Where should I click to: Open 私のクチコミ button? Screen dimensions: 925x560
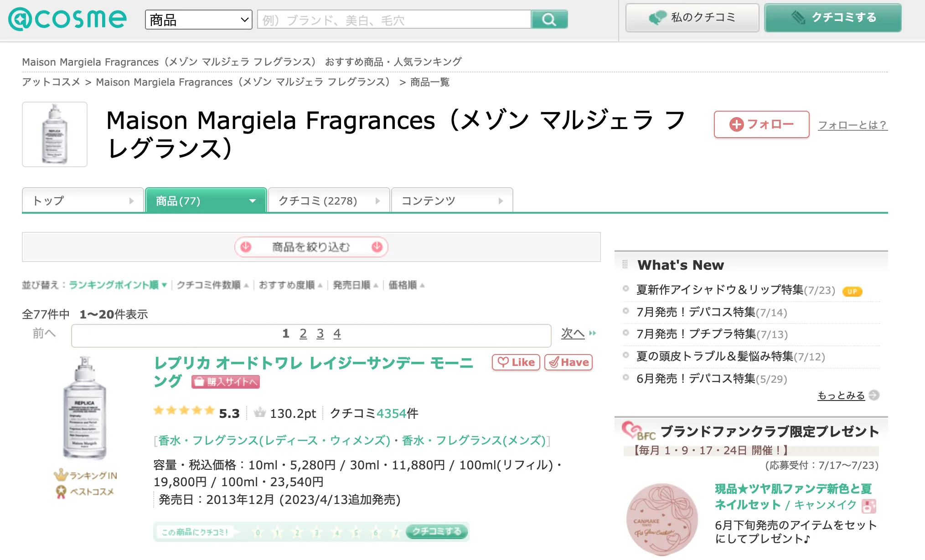coord(692,18)
